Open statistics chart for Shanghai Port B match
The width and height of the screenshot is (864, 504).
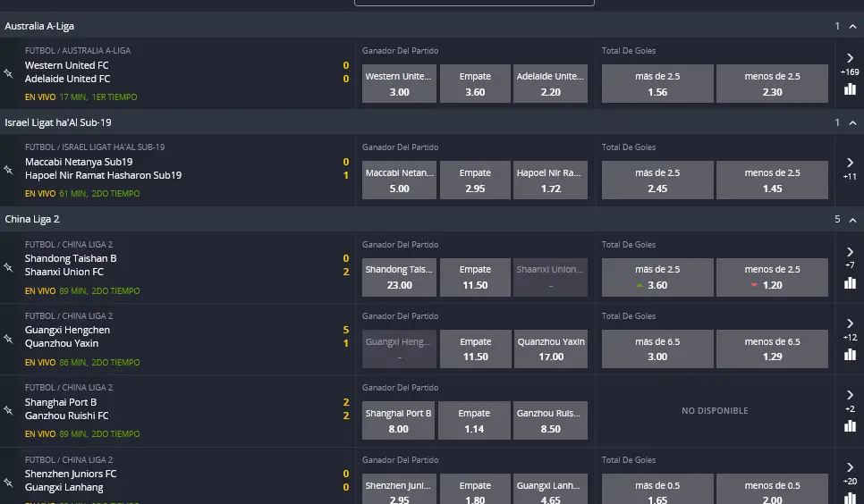pyautogui.click(x=850, y=426)
